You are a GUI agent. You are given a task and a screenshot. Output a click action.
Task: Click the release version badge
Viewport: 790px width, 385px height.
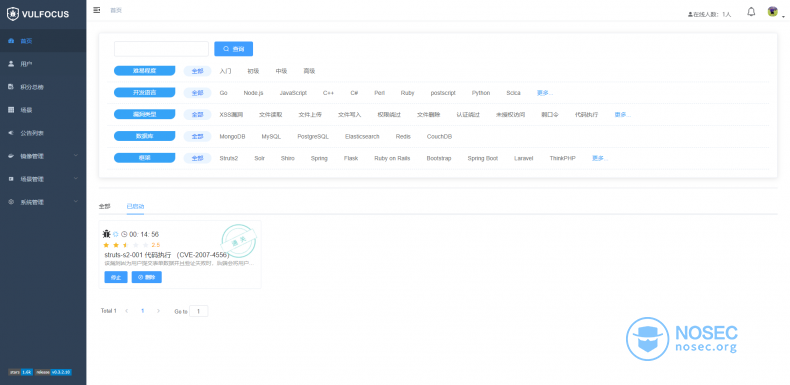pos(53,372)
